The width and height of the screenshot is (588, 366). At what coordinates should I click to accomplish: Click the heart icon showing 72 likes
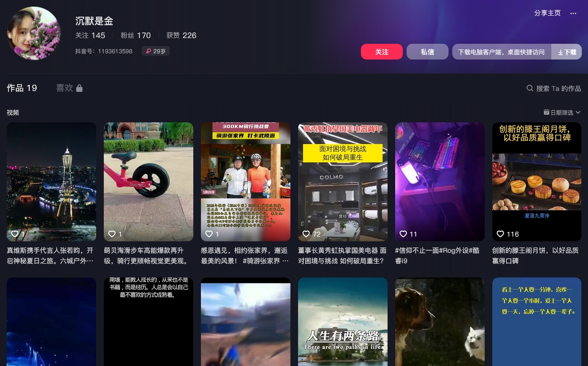point(306,234)
